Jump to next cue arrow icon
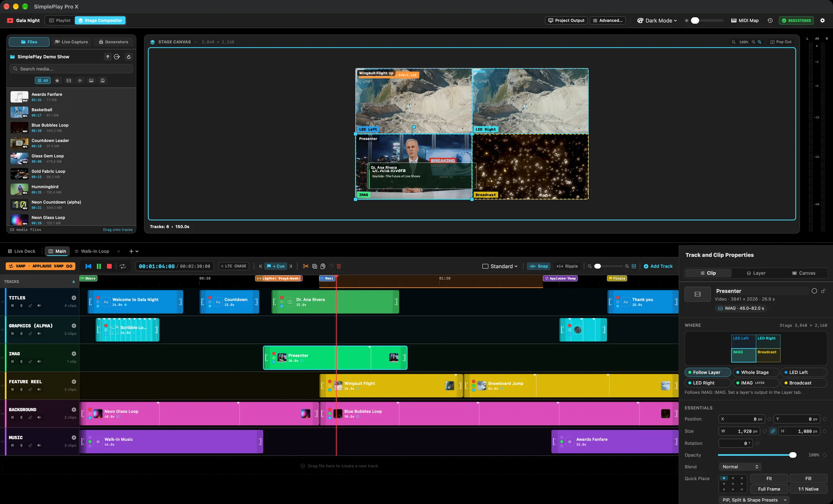The image size is (833, 504). 291,266
